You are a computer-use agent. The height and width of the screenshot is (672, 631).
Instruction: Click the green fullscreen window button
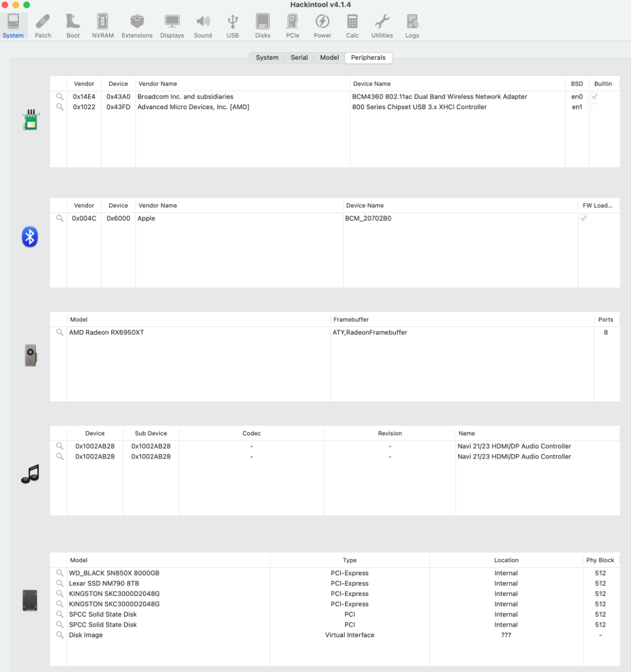[x=26, y=4]
